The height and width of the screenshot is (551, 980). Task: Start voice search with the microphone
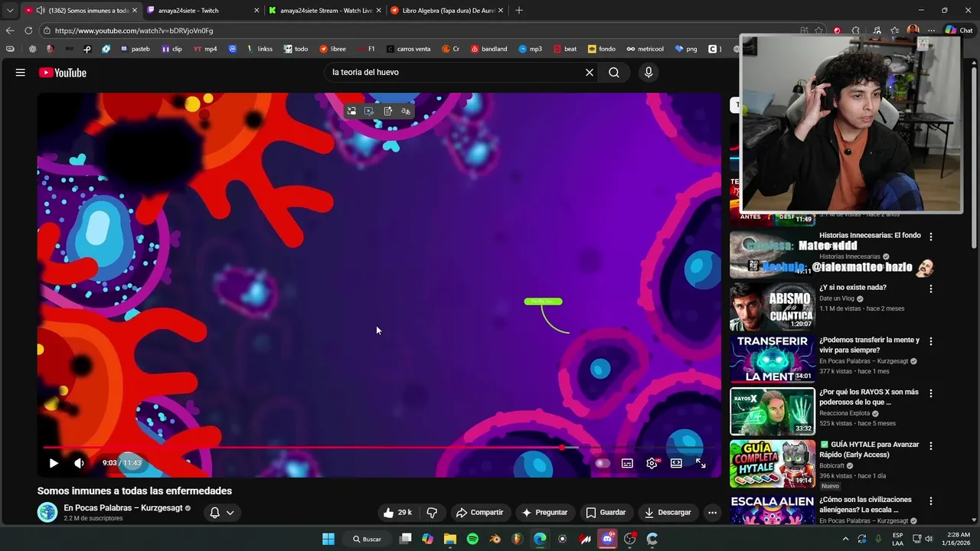(x=648, y=73)
